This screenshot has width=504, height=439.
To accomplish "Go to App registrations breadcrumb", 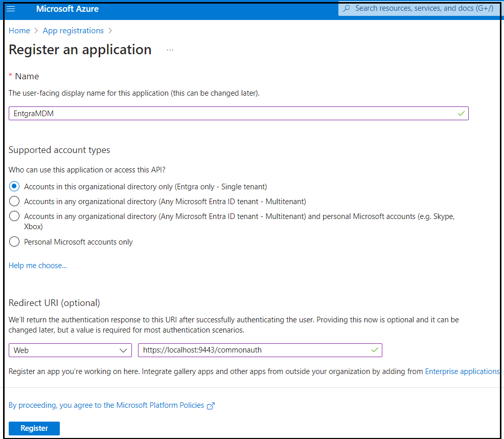I will coord(73,31).
